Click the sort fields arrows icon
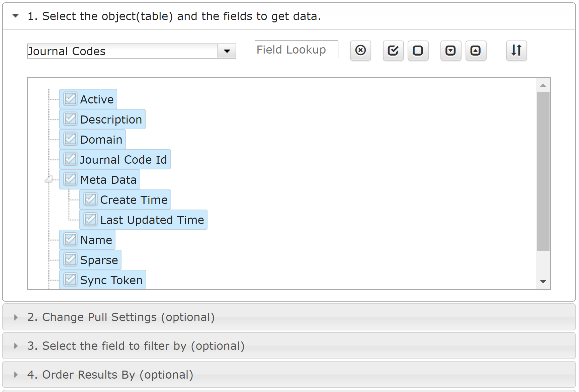Viewport: 579px width, 392px height. pos(516,51)
